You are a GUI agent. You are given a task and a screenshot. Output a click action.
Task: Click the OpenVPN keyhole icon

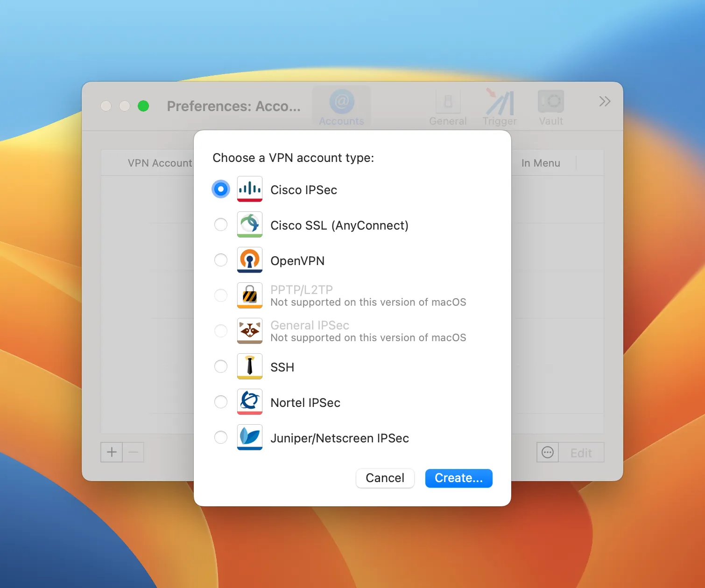coord(250,260)
